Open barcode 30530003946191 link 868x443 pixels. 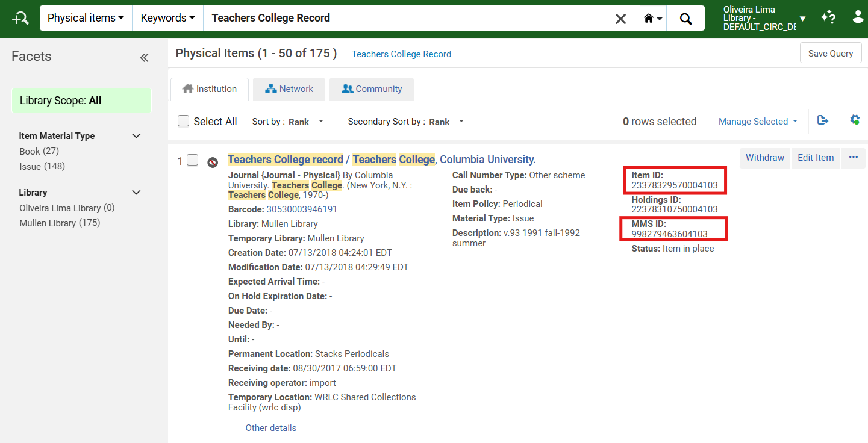point(302,209)
